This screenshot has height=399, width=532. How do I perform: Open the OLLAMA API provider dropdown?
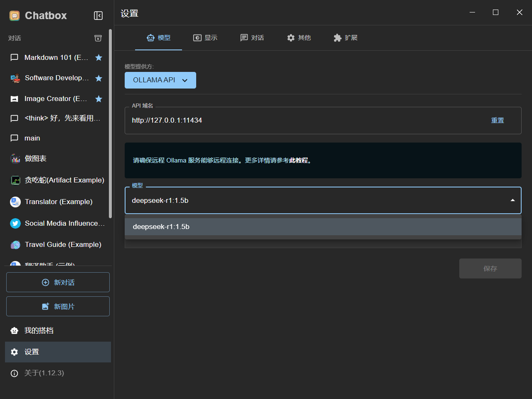pyautogui.click(x=160, y=80)
